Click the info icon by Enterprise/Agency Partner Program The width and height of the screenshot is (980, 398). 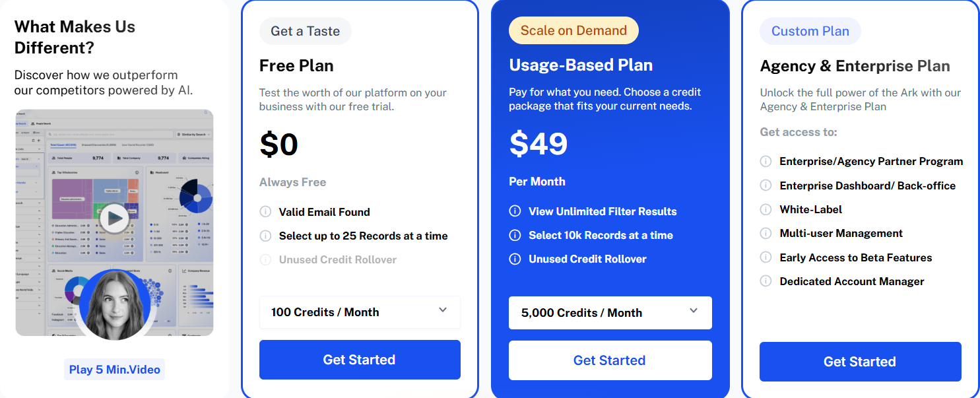pyautogui.click(x=766, y=161)
